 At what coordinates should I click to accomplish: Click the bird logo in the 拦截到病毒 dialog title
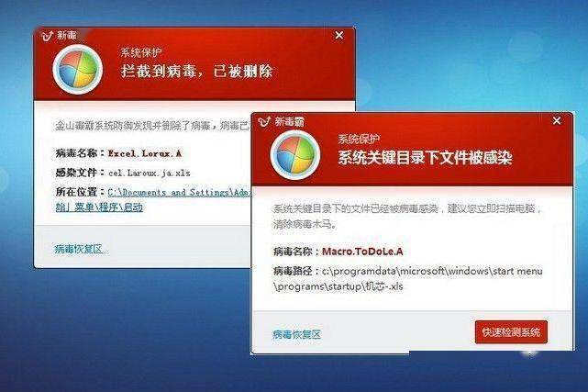coord(47,36)
